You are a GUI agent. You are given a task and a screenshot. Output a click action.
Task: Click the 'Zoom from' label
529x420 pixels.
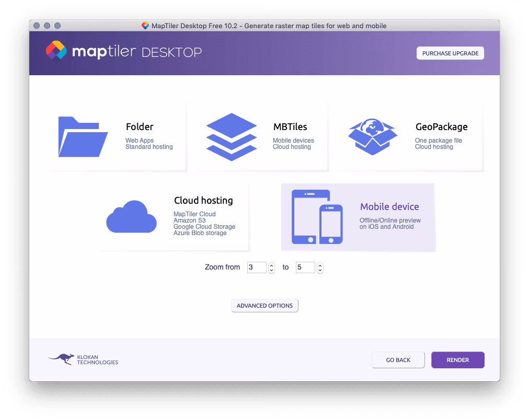tap(222, 267)
